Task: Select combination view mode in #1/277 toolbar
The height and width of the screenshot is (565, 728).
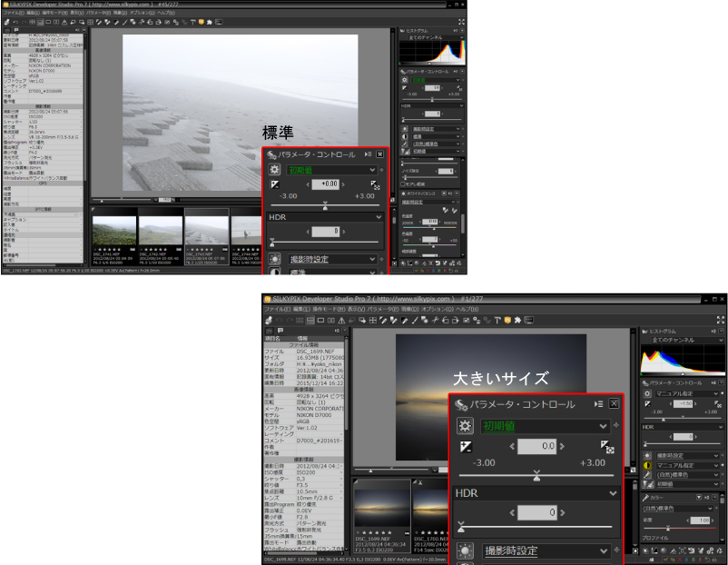Action: pos(310,320)
